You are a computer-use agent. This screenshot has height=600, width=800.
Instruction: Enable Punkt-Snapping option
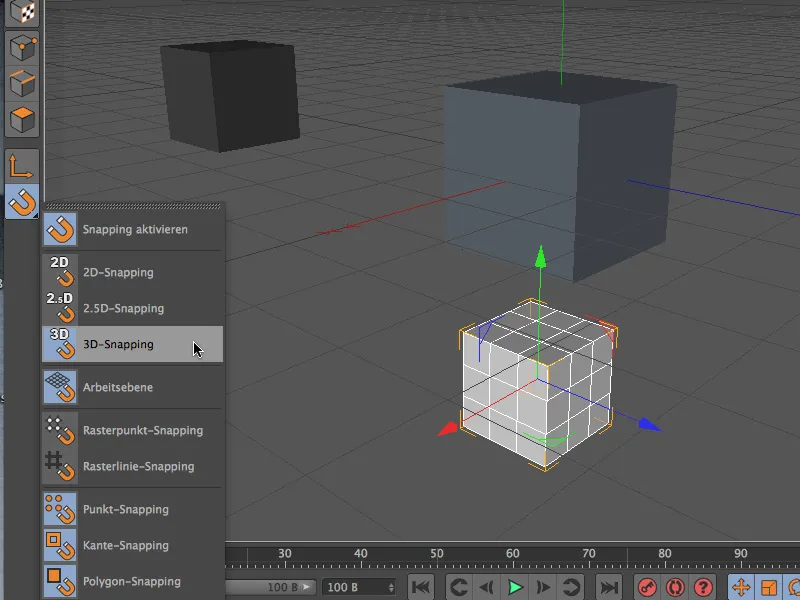coord(125,509)
